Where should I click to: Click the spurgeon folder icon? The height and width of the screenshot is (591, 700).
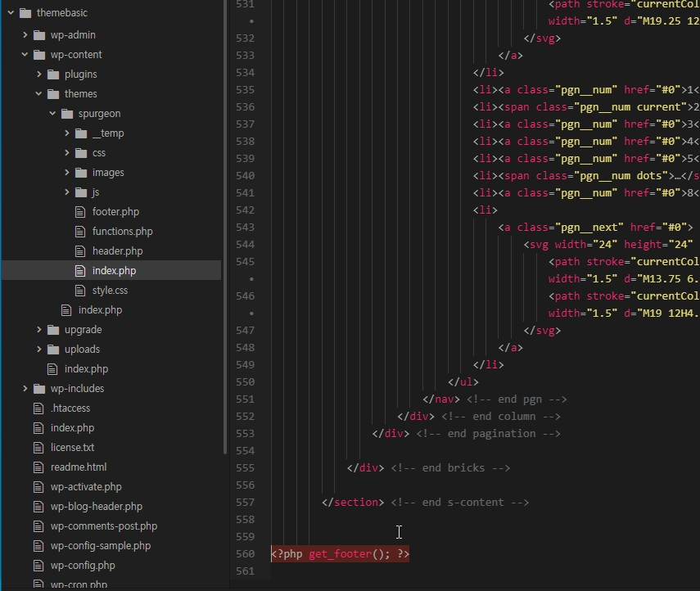pos(67,114)
